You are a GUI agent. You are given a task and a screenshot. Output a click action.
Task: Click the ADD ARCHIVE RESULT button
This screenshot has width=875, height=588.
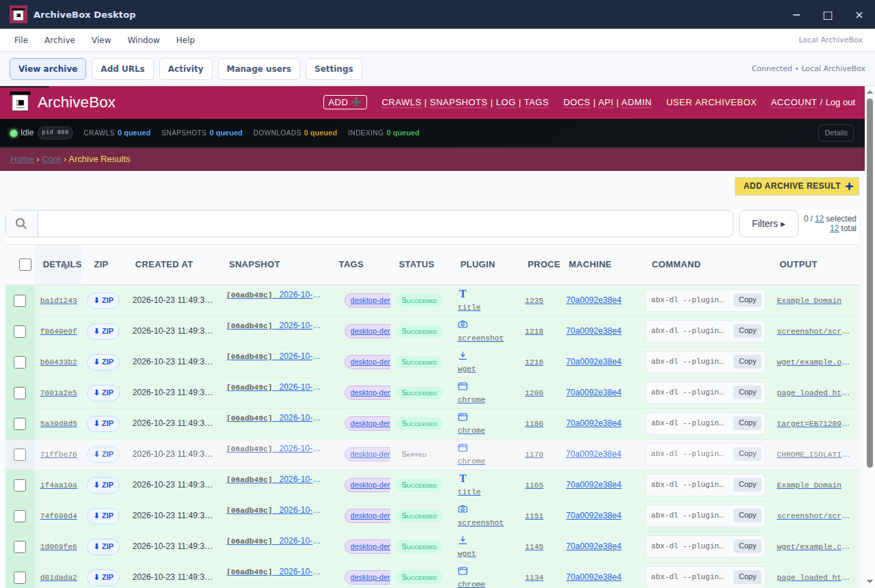797,186
